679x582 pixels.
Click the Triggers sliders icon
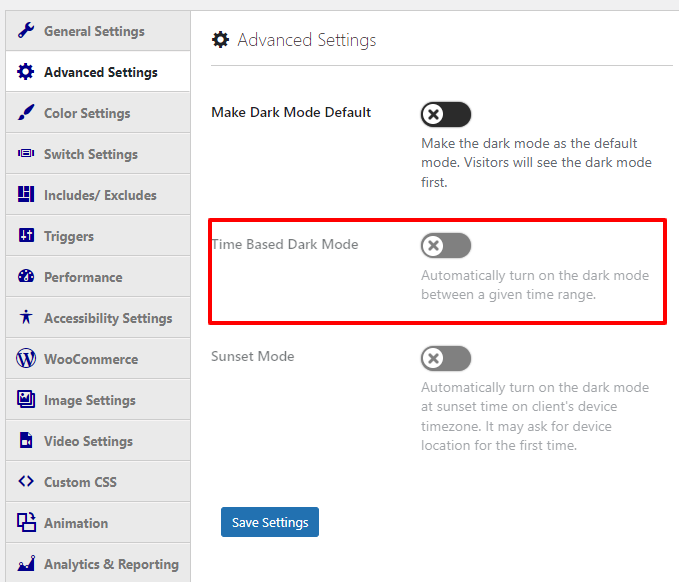click(x=26, y=235)
